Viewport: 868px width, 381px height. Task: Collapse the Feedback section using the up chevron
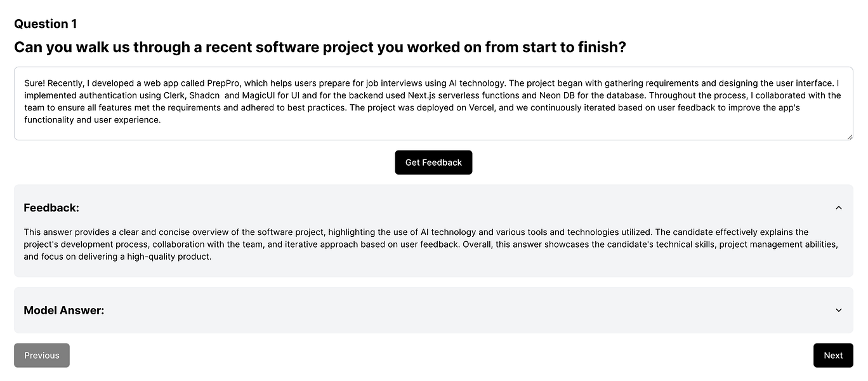click(838, 208)
